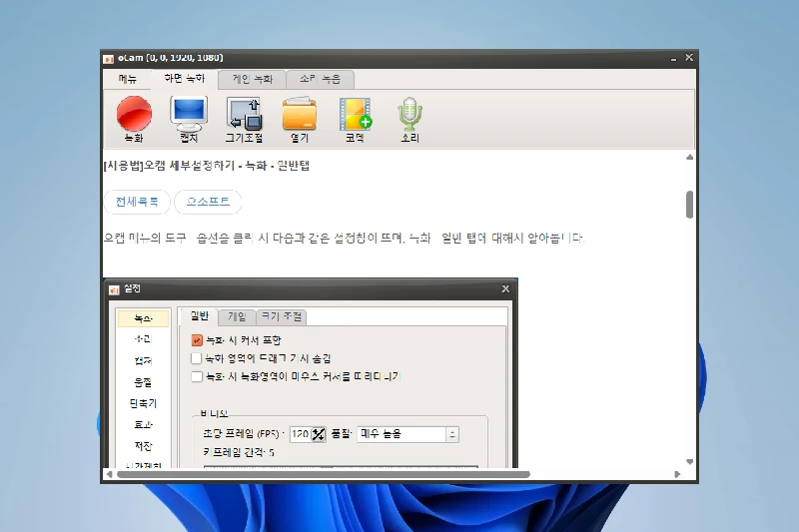Click the 설정 dialog title icon

(x=114, y=289)
